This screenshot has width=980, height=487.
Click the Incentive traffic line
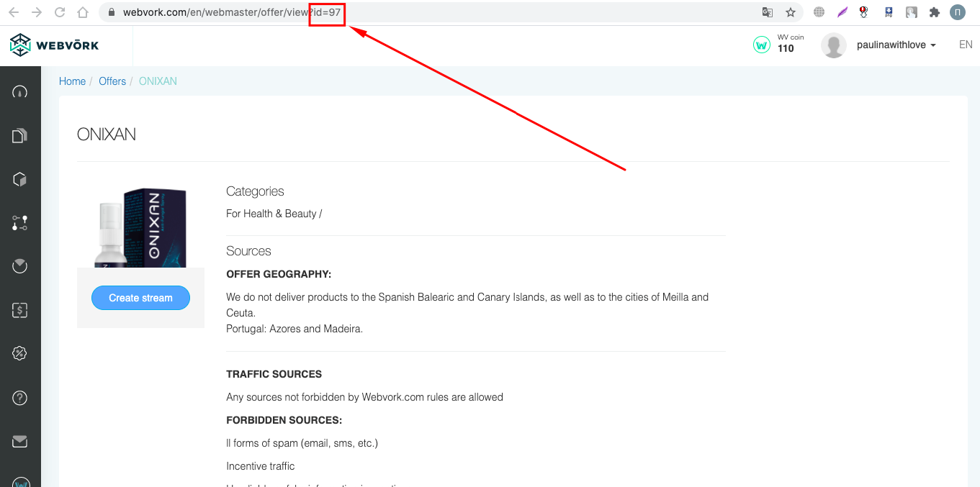coord(261,466)
